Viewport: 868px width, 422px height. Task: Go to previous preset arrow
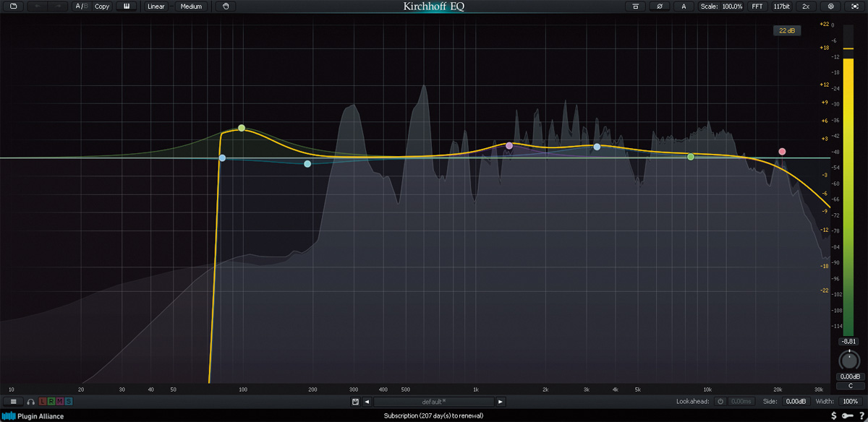tap(367, 401)
